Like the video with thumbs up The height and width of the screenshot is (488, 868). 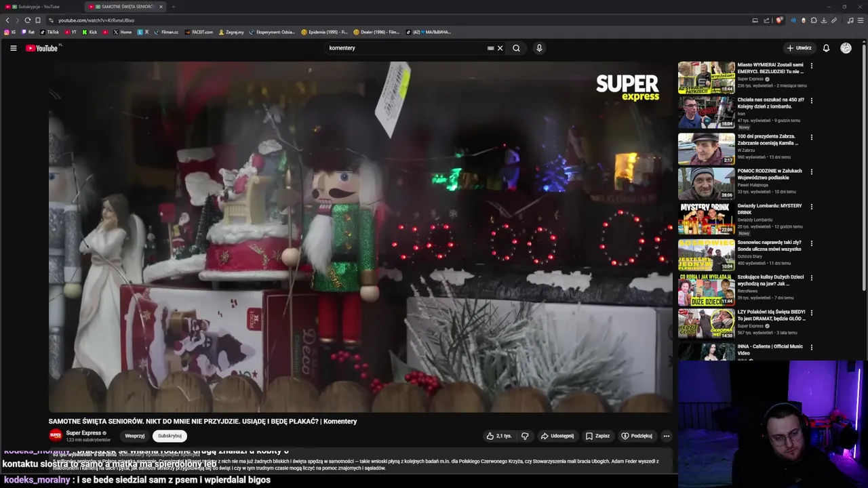click(x=498, y=436)
